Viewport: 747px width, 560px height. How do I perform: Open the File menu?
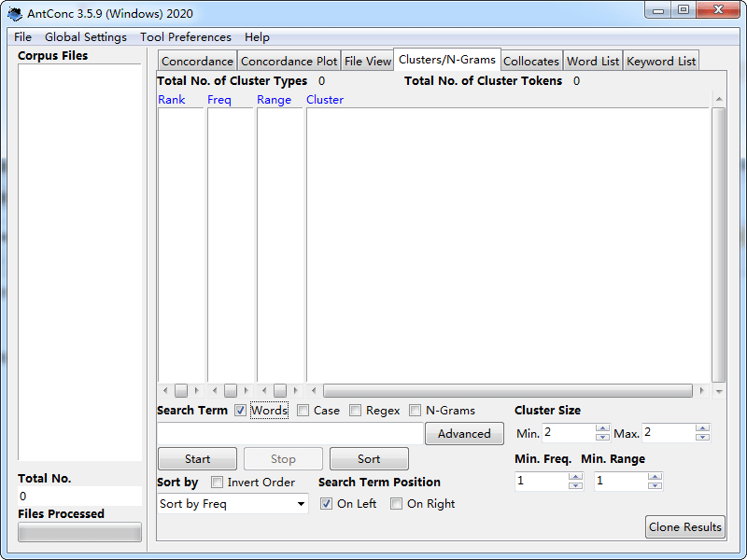21,37
